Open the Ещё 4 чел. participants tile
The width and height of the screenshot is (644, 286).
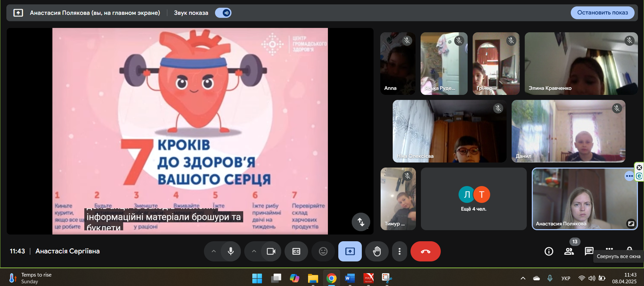pos(474,199)
